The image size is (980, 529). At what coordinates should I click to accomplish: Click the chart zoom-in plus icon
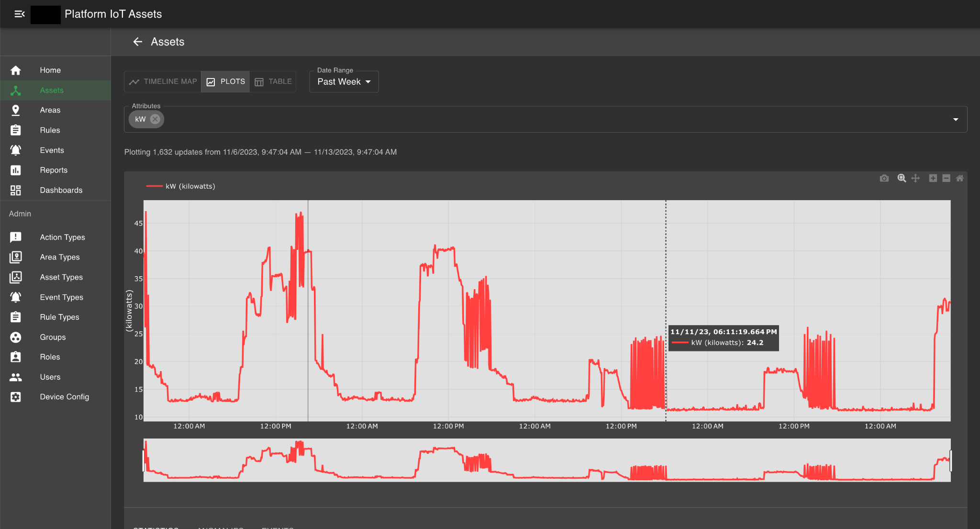[933, 178]
